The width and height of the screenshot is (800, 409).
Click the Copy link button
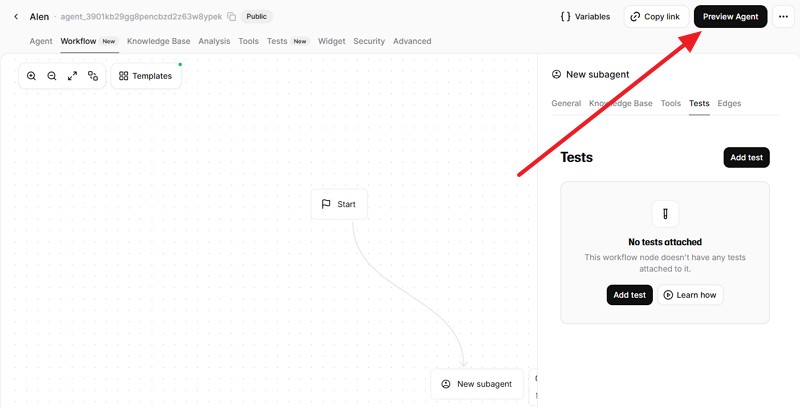pos(655,17)
